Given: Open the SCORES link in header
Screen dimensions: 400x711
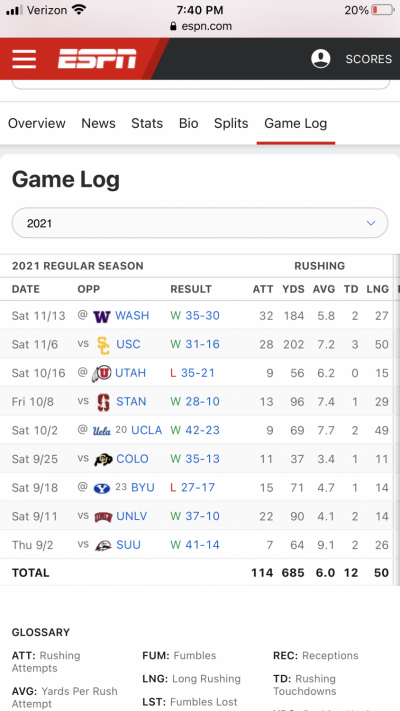Looking at the screenshot, I should pyautogui.click(x=369, y=59).
